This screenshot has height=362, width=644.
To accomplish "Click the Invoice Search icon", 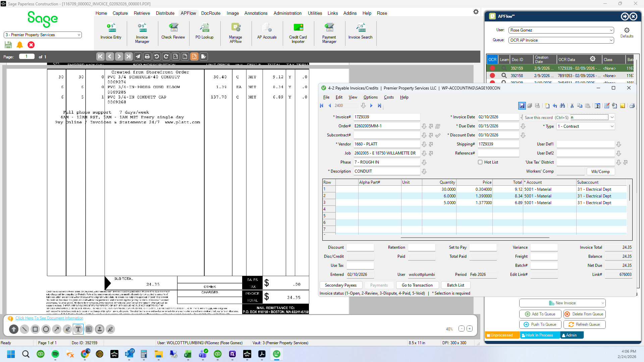I will tap(360, 32).
